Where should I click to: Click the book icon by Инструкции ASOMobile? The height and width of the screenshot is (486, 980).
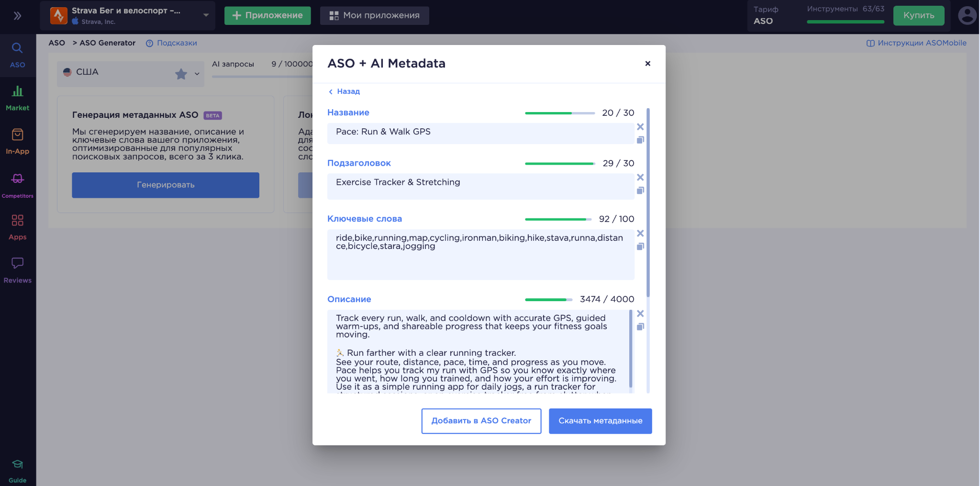870,43
